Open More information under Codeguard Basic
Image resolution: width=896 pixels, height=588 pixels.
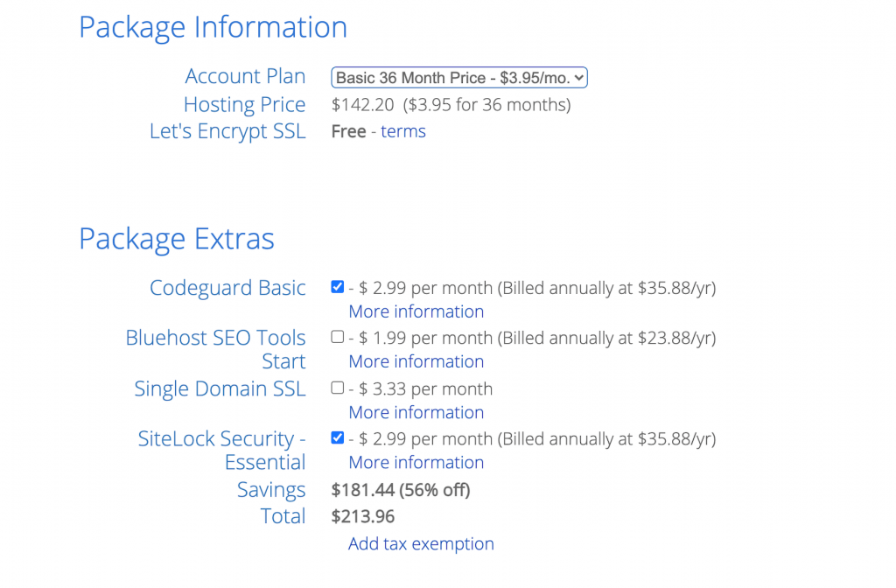coord(416,311)
